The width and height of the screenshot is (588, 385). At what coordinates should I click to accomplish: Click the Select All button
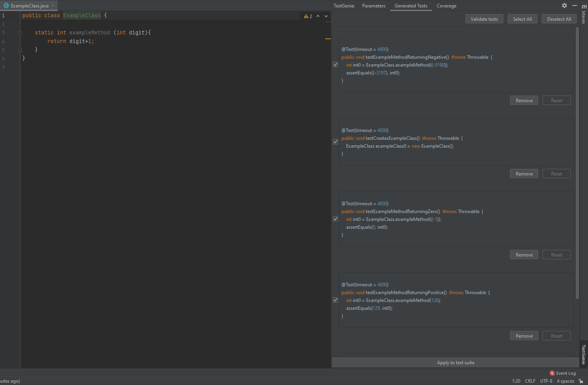pyautogui.click(x=522, y=19)
